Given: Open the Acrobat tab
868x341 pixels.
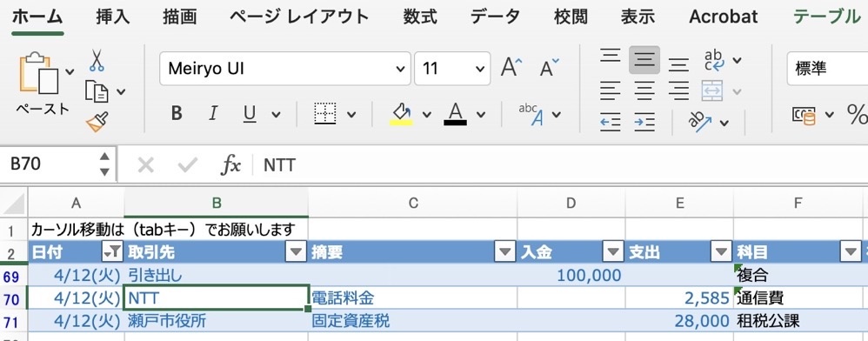Looking at the screenshot, I should pyautogui.click(x=724, y=17).
